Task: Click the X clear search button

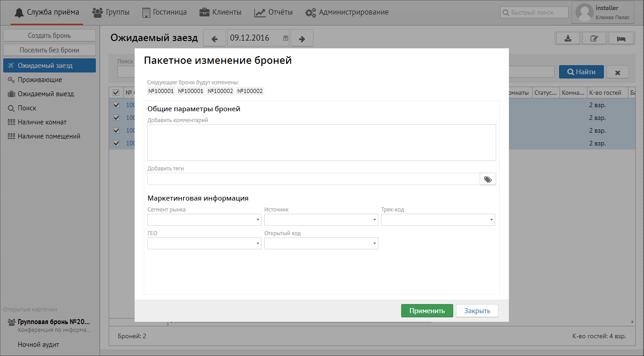Action: coord(618,72)
